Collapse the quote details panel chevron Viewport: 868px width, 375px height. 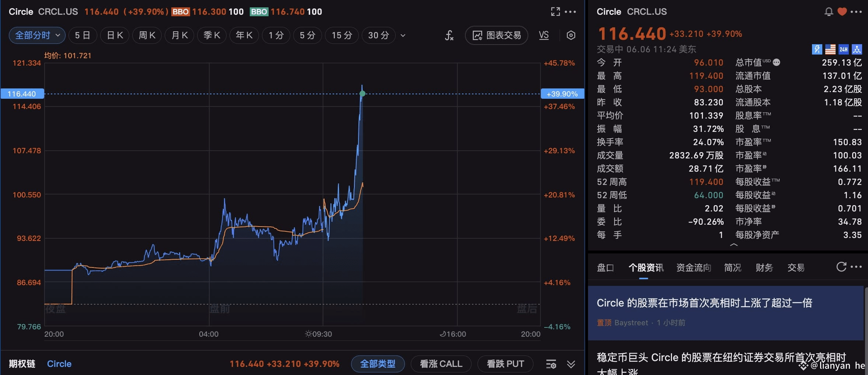pos(734,245)
